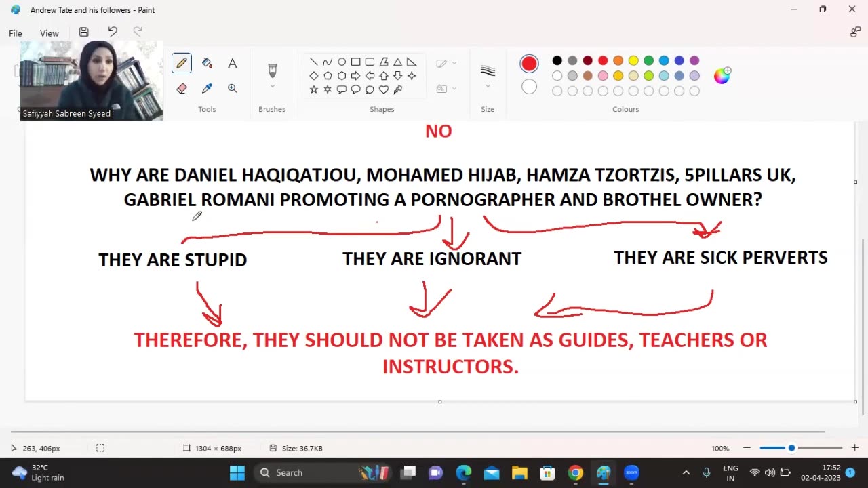Choose the Lightning shape
This screenshot has height=488, width=868.
(x=397, y=89)
